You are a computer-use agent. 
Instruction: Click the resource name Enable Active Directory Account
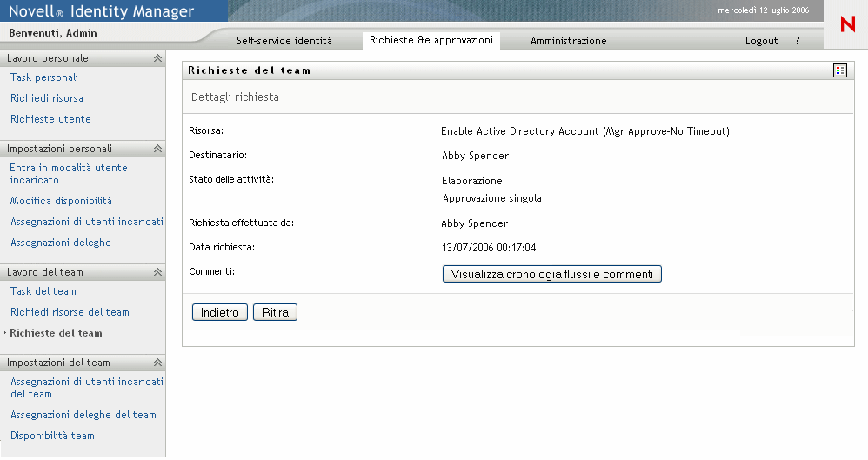585,131
